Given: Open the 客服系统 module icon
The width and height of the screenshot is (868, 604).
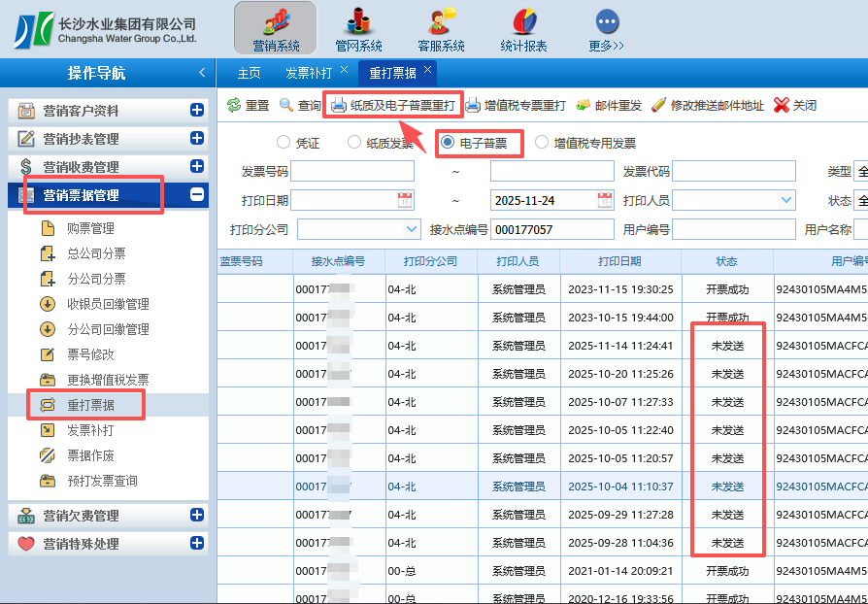Looking at the screenshot, I should 441,28.
